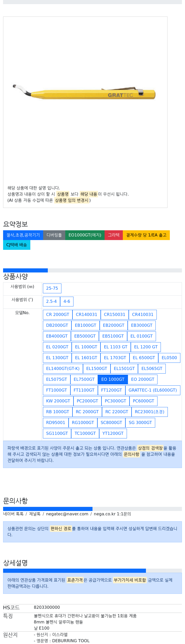Open model FT1100GT
This screenshot has width=185, height=644.
tap(84, 390)
